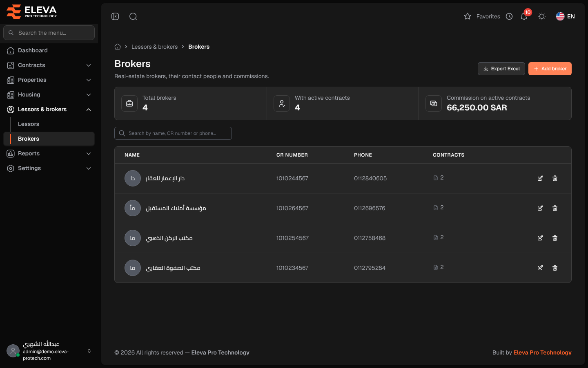588x368 pixels.
Task: Delete broker دار الإعمار للعقار
Action: [x=555, y=178]
